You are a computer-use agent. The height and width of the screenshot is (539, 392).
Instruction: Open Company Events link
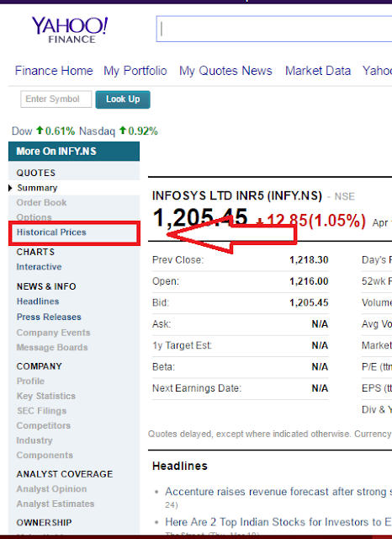[x=53, y=333]
